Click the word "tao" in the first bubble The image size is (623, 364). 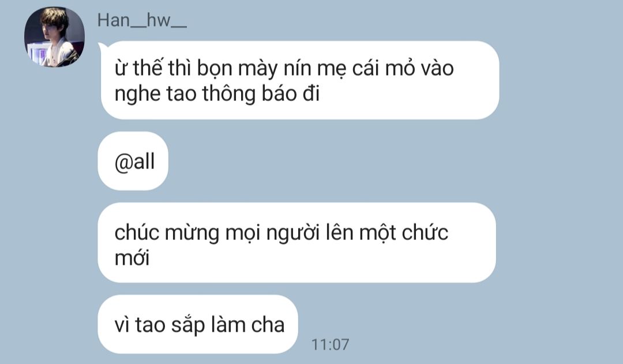[x=181, y=95]
